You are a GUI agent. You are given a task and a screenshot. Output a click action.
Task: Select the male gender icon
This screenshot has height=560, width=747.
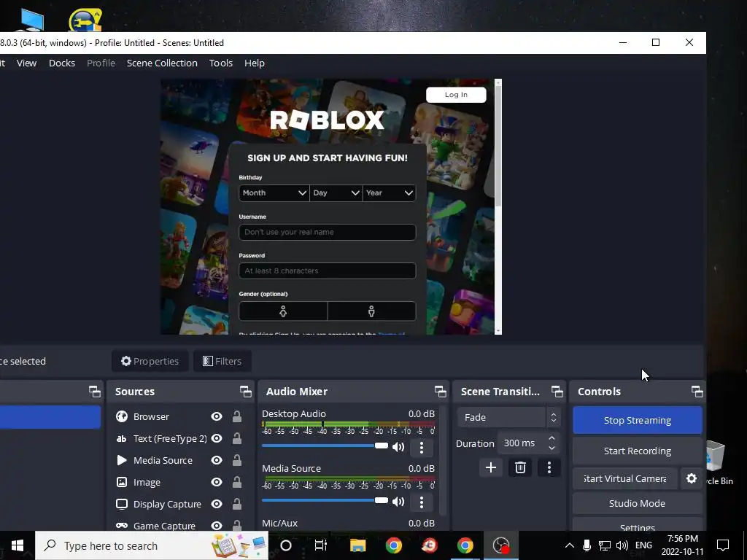point(371,311)
